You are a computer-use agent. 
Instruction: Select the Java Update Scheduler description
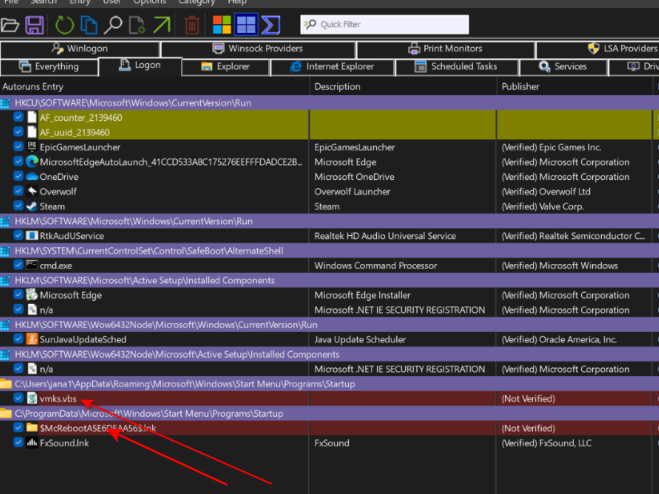(x=360, y=340)
